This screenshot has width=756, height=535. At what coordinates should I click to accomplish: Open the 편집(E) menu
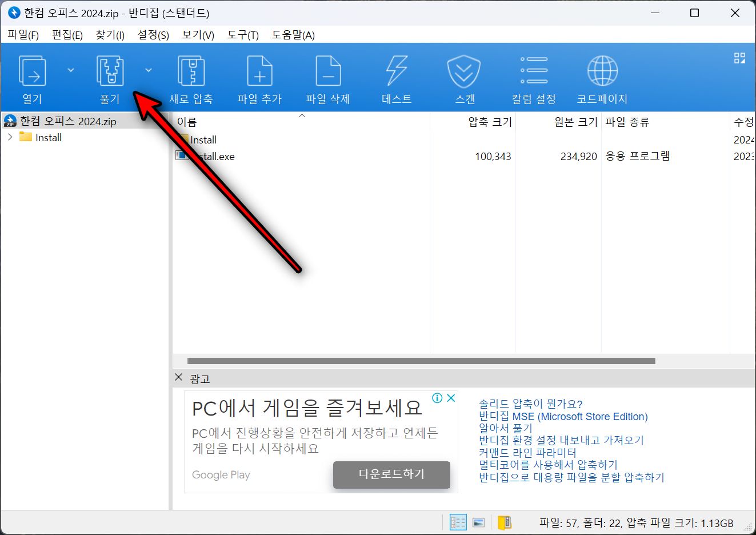click(x=67, y=35)
